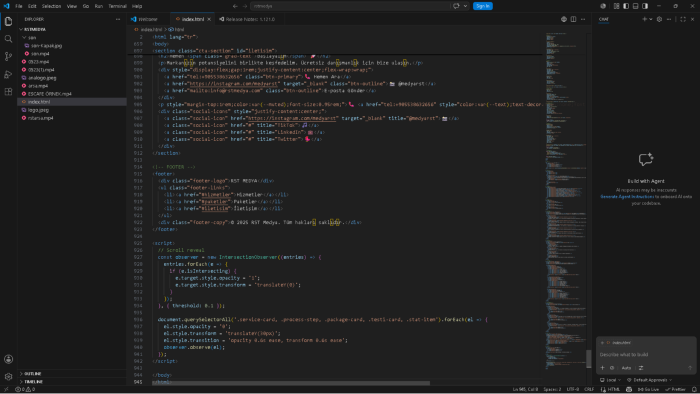Open the Default Approvals dropdown
This screenshot has height=394, width=700.
[x=650, y=380]
